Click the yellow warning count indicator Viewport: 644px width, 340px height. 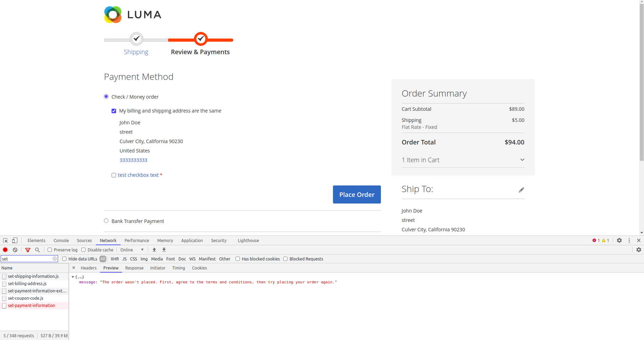[605, 240]
